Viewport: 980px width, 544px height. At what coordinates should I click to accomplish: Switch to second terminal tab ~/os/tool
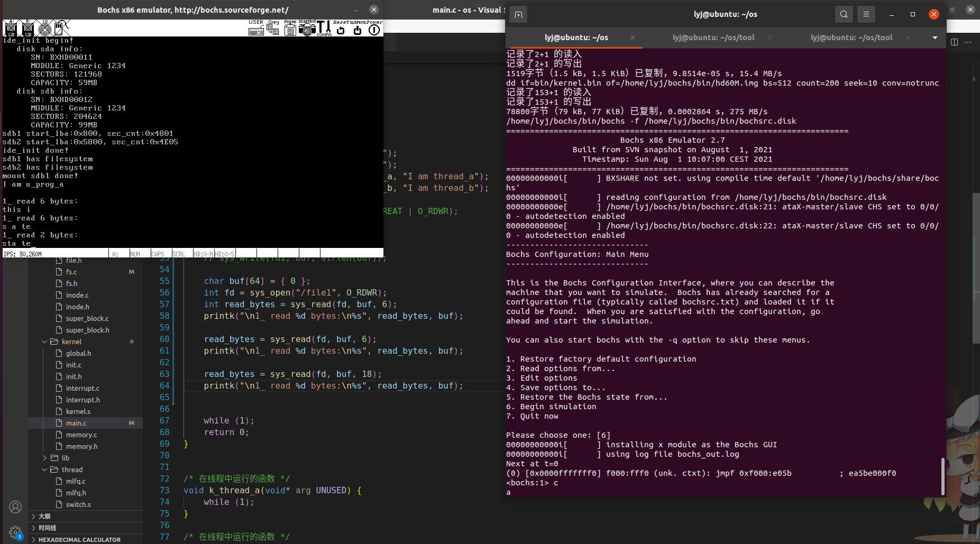click(x=713, y=38)
